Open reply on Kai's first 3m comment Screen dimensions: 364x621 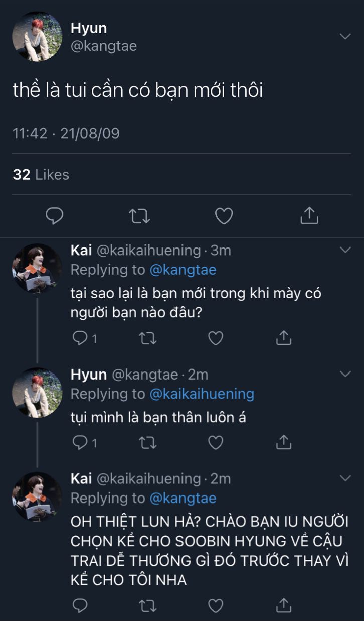point(80,339)
